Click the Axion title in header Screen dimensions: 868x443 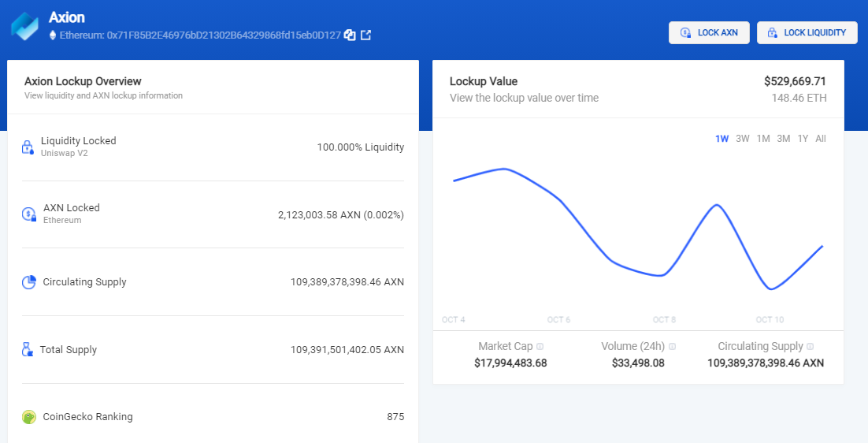click(x=67, y=17)
